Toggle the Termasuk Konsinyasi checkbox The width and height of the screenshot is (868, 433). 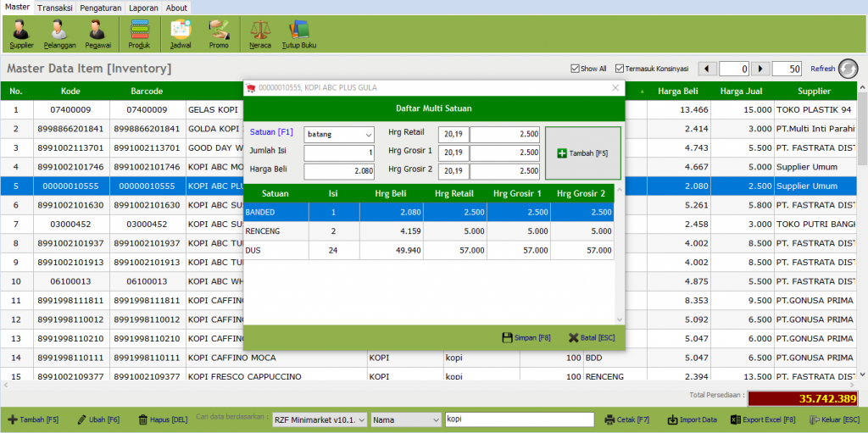coord(620,69)
